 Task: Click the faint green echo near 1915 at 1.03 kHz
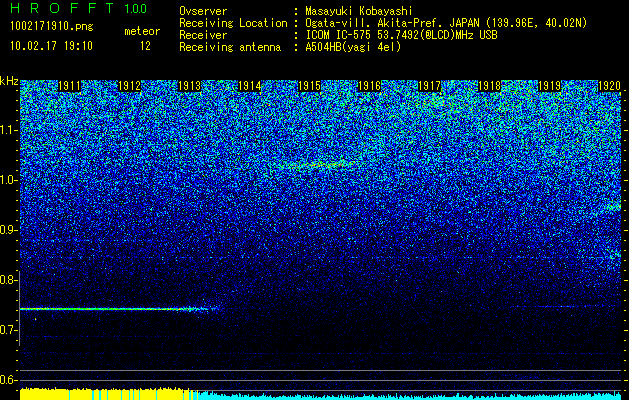319,164
